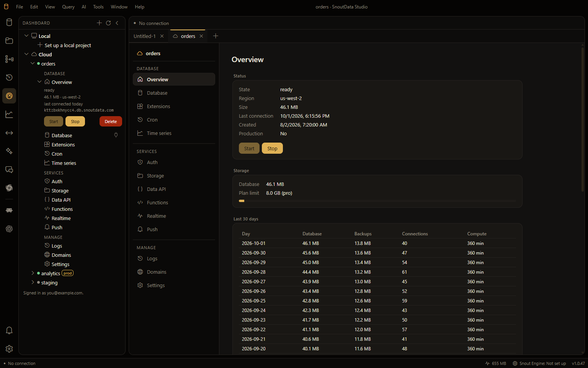Collapse the Local tree node
The width and height of the screenshot is (588, 368).
pyautogui.click(x=26, y=36)
